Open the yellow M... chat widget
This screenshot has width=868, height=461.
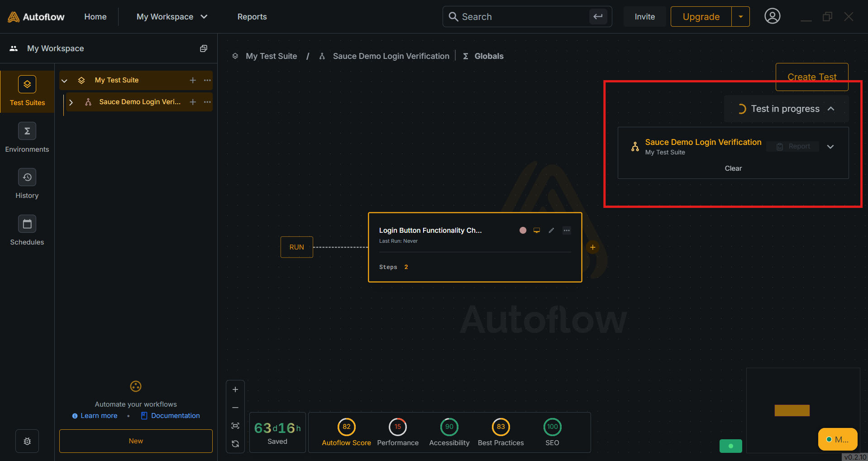tap(838, 439)
